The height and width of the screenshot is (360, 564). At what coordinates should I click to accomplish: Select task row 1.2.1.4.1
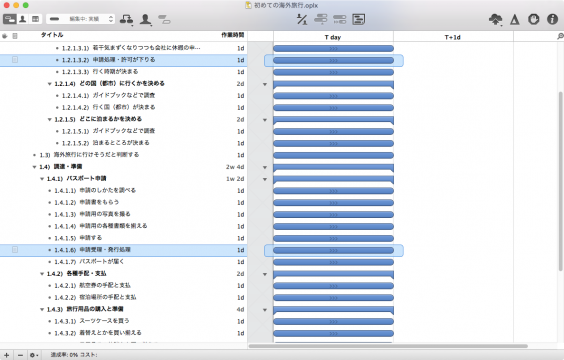[x=124, y=95]
